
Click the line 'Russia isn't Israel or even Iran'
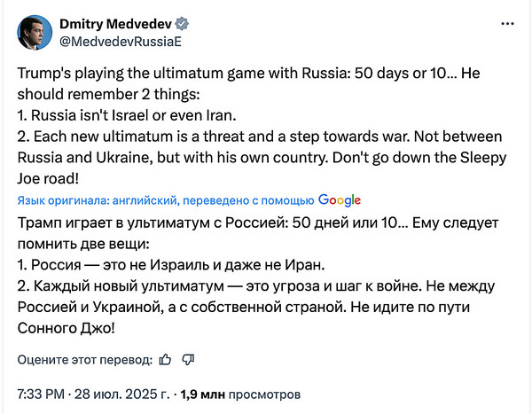pyautogui.click(x=134, y=115)
